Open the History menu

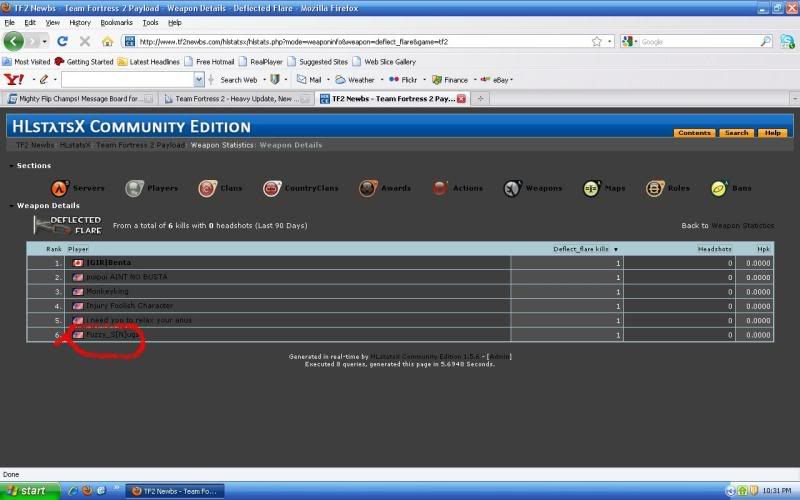click(80, 22)
